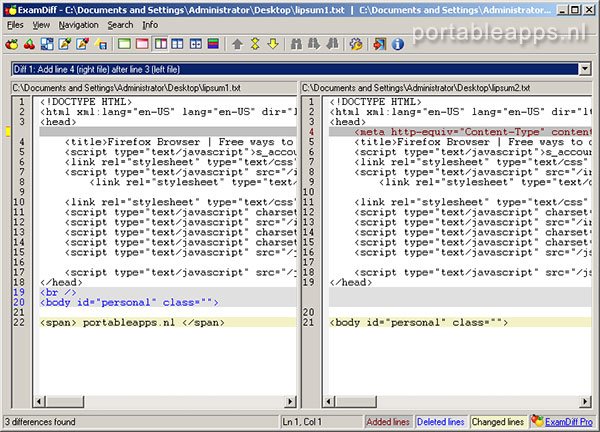
Task: Click the center splitter icon
Action: [196, 44]
